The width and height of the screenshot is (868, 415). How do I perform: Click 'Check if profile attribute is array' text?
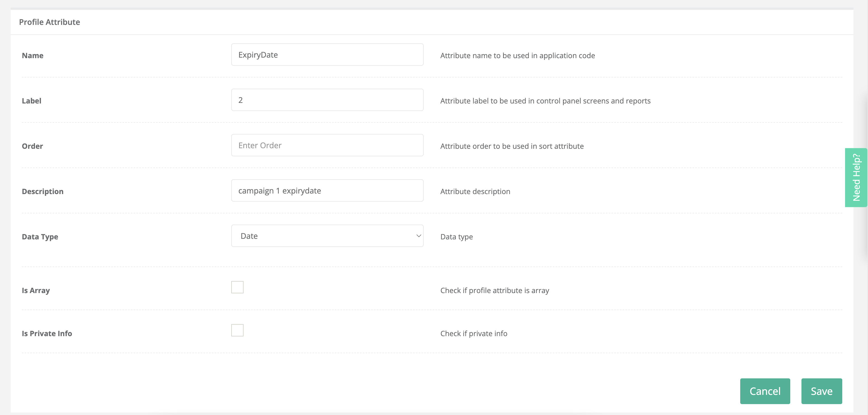click(495, 290)
